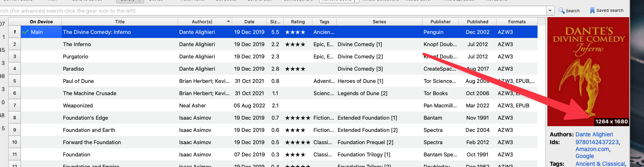
Task: Open the Google identifier link
Action: [x=585, y=156]
